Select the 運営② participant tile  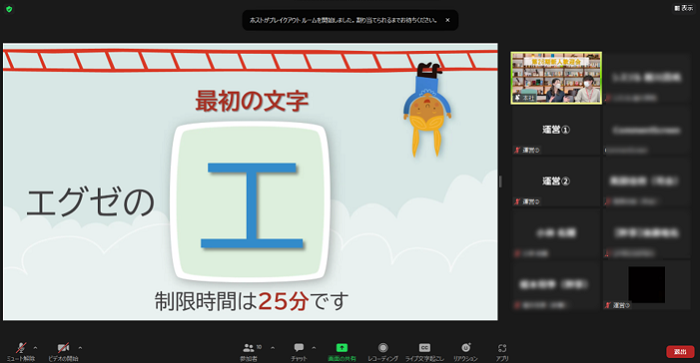[556, 181]
